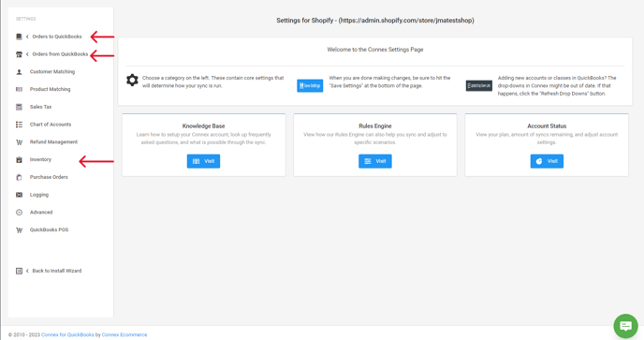
Task: Visit the Knowledge Base
Action: (203, 161)
